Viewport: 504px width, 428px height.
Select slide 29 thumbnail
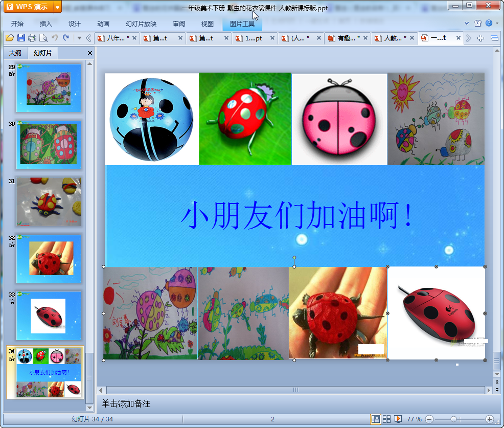[x=49, y=88]
